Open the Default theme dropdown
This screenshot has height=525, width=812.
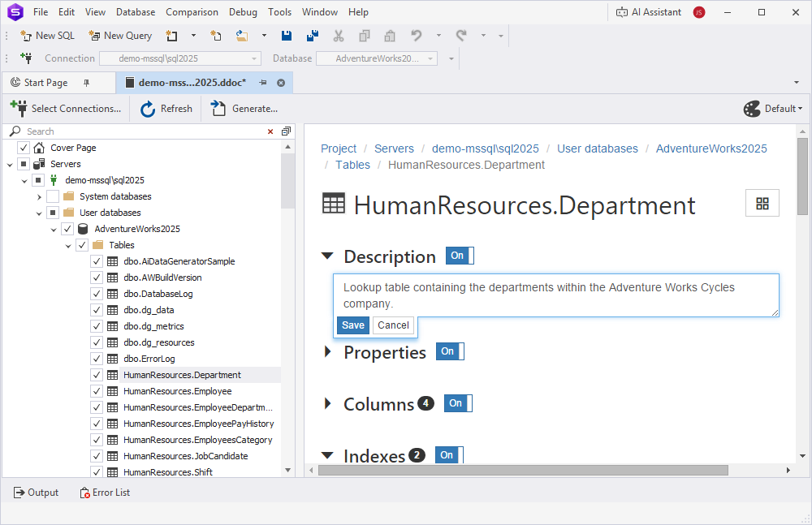(800, 109)
